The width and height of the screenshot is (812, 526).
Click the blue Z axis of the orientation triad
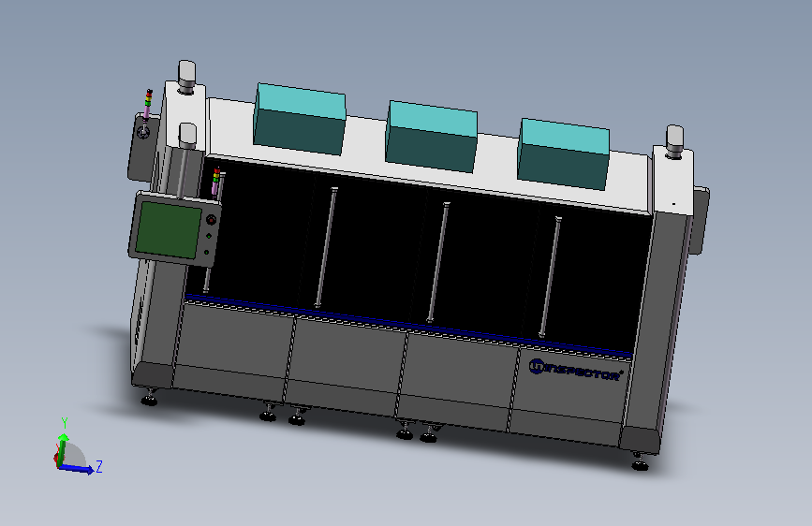coord(77,469)
